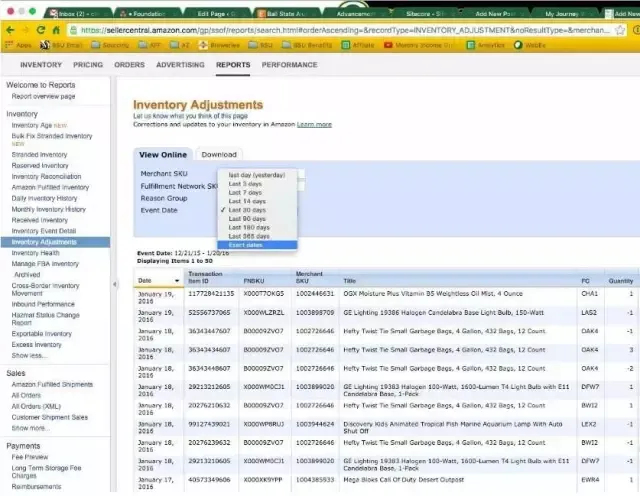Open Report overview page link
This screenshot has height=496, width=640.
(x=43, y=96)
